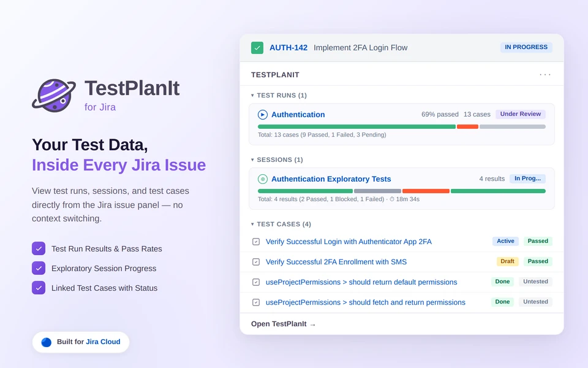Viewport: 588px width, 368px height.
Task: Toggle the Linked Test Cases checkbox
Action: [x=39, y=288]
